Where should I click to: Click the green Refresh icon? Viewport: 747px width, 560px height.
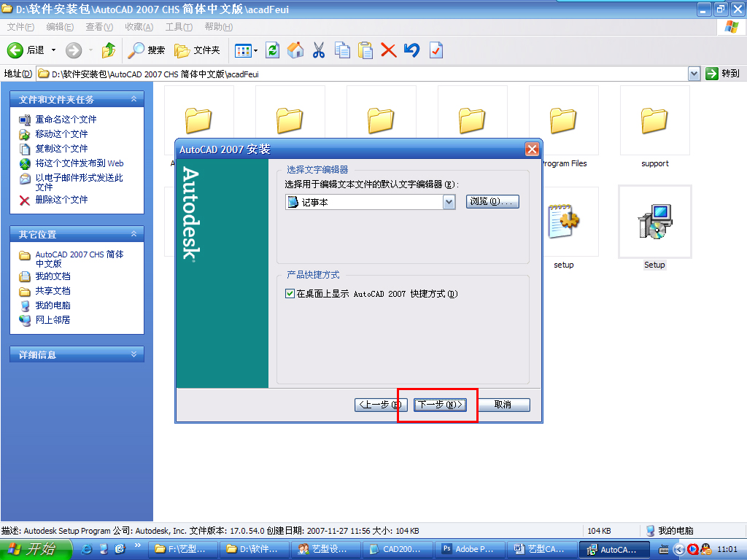(x=273, y=50)
